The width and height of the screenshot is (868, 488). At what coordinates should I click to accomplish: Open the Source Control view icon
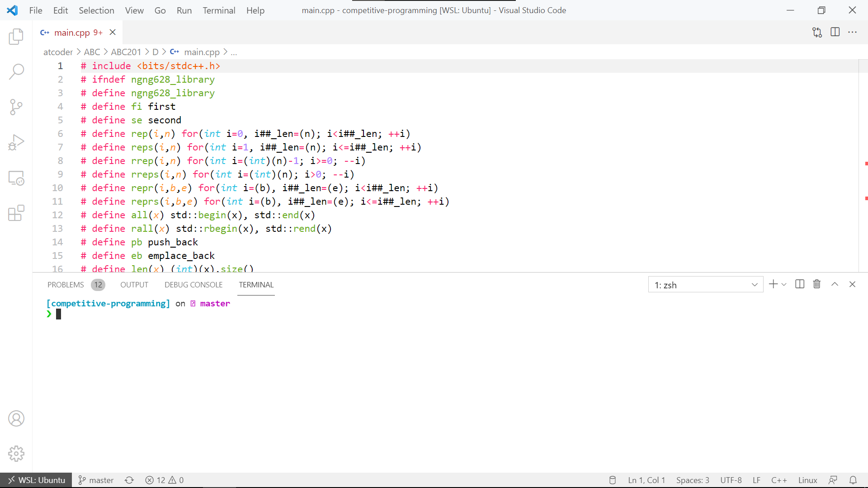(16, 107)
